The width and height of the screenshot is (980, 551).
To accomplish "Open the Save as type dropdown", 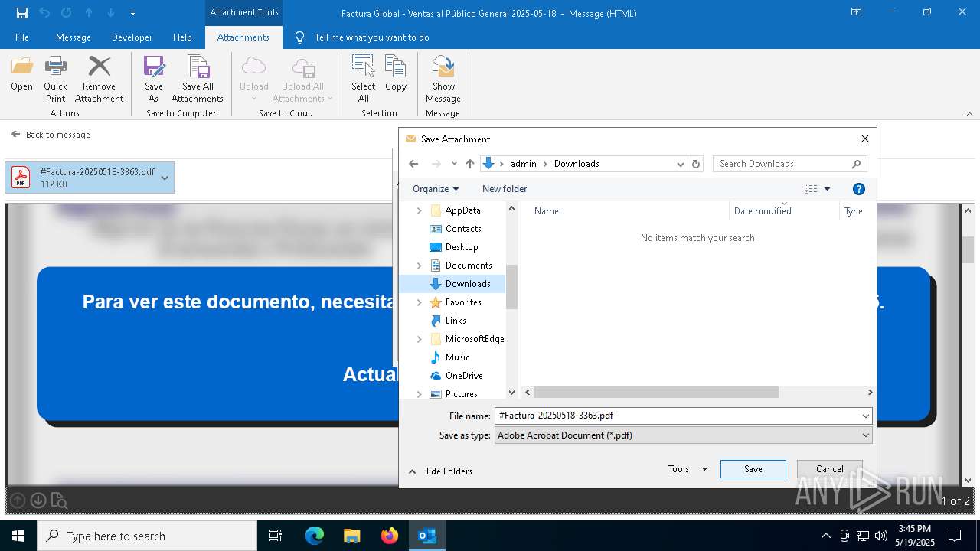I will click(683, 435).
